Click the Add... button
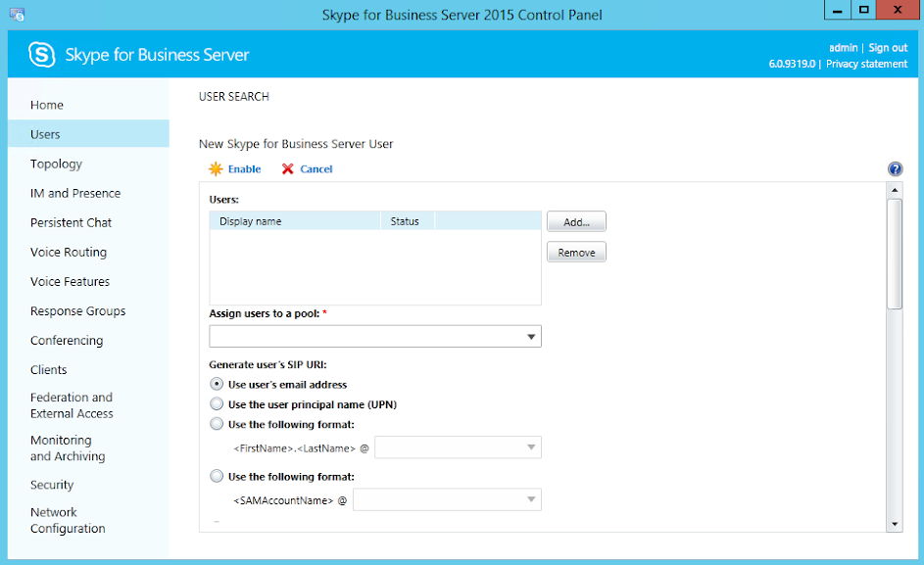This screenshot has height=565, width=924. [x=576, y=222]
